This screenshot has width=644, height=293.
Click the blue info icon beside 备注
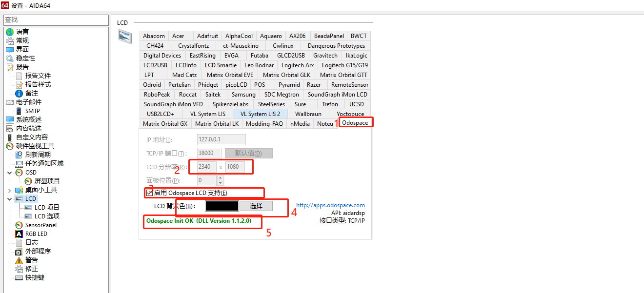pyautogui.click(x=19, y=93)
